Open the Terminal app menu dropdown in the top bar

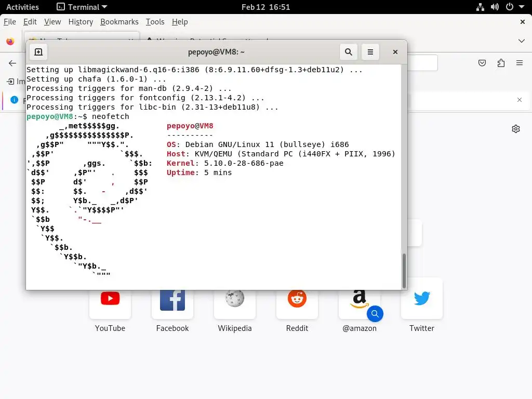pos(82,7)
